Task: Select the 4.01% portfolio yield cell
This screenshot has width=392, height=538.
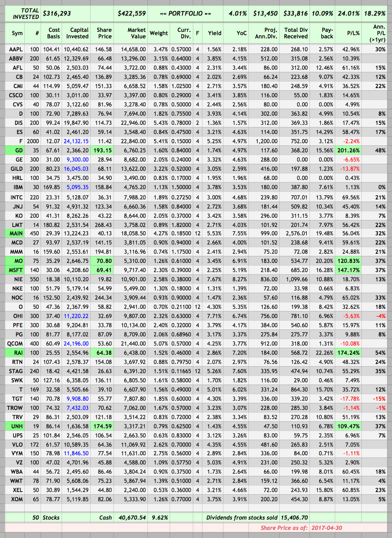Action: [x=236, y=13]
